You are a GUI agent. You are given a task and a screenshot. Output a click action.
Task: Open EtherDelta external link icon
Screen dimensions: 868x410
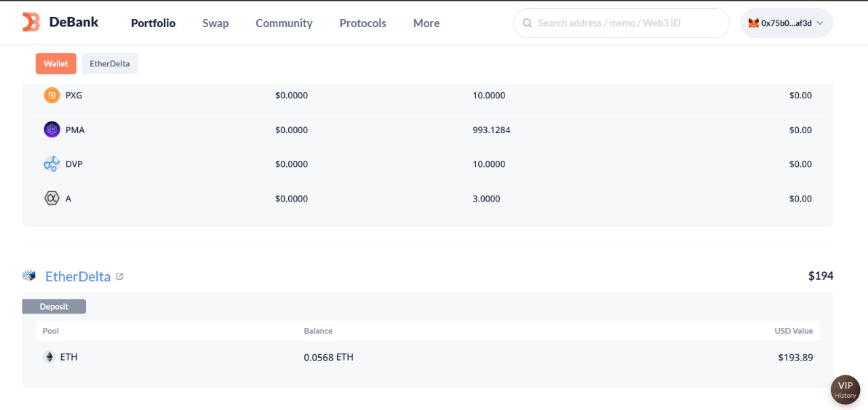click(x=119, y=276)
